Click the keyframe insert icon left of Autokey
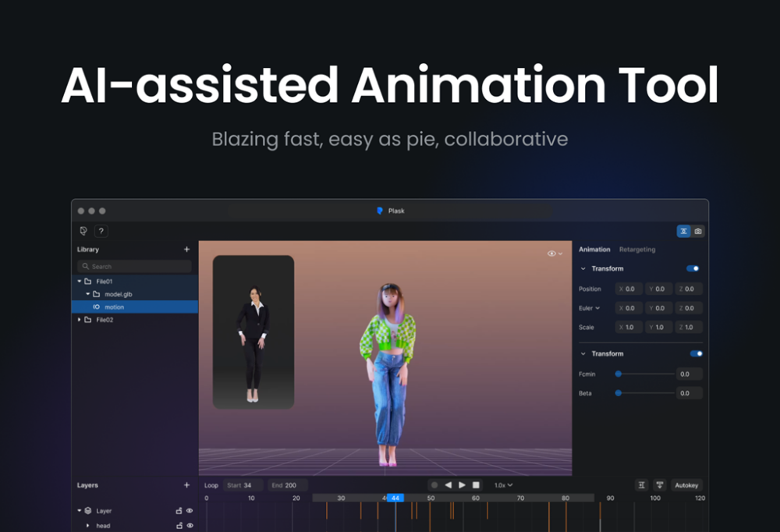 point(642,485)
